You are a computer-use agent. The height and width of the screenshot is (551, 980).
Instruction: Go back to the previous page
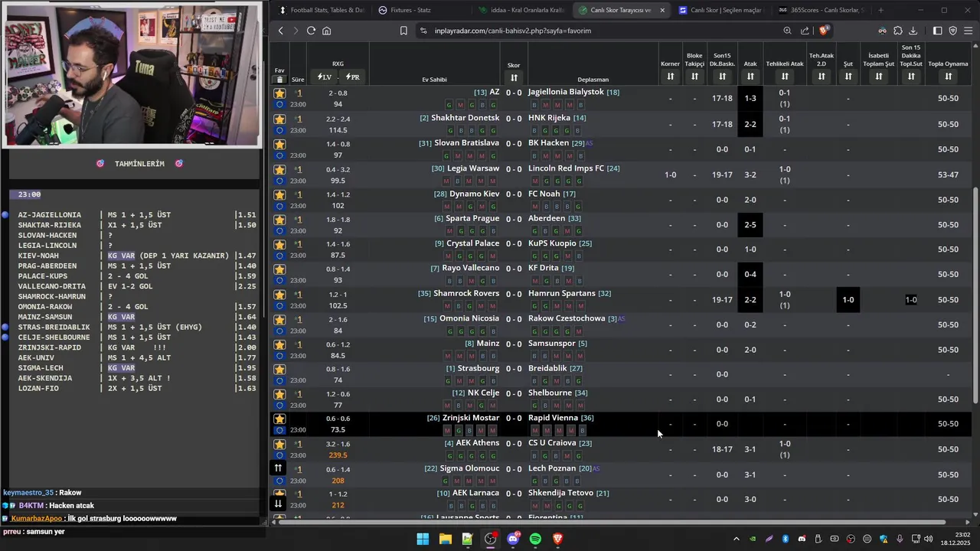coord(281,31)
